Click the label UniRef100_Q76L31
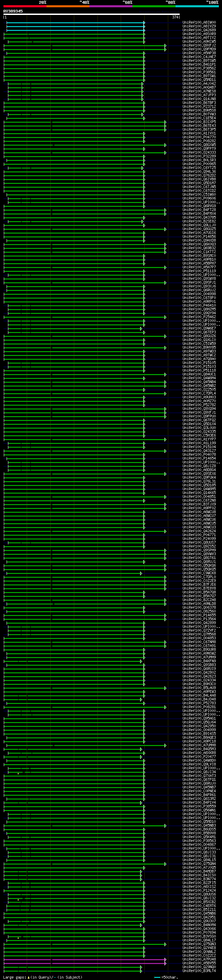 (x=199, y=481)
